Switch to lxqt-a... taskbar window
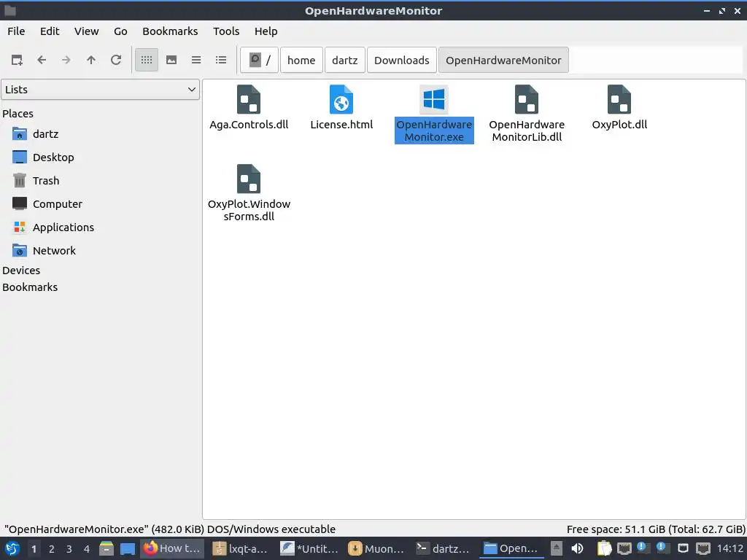 pos(240,548)
